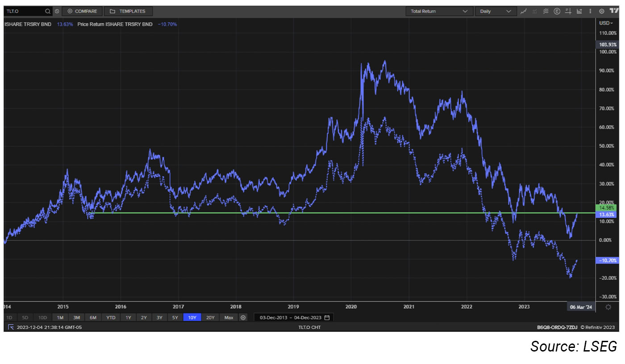The width and height of the screenshot is (625, 364).
Task: Expand the Total Return dropdown
Action: 438,11
